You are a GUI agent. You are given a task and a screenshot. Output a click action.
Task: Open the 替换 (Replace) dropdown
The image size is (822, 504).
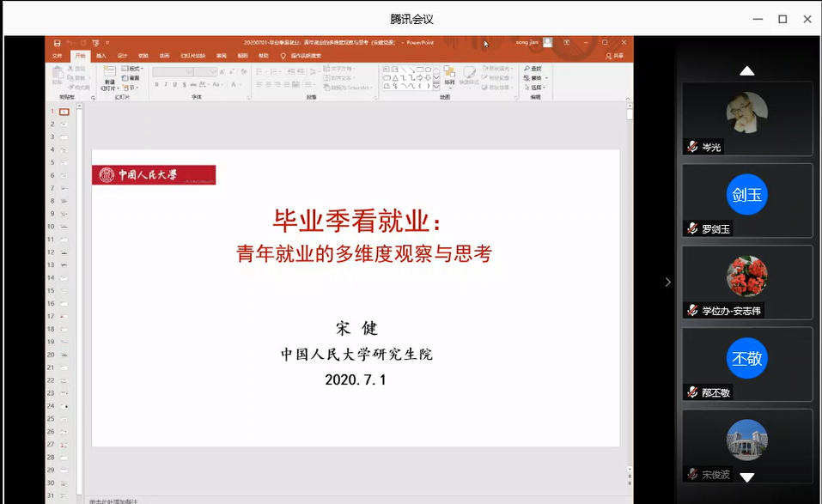point(535,78)
